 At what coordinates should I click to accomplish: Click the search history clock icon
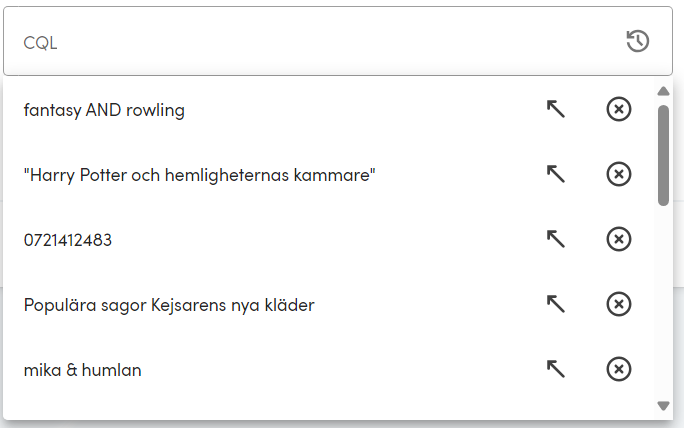637,41
